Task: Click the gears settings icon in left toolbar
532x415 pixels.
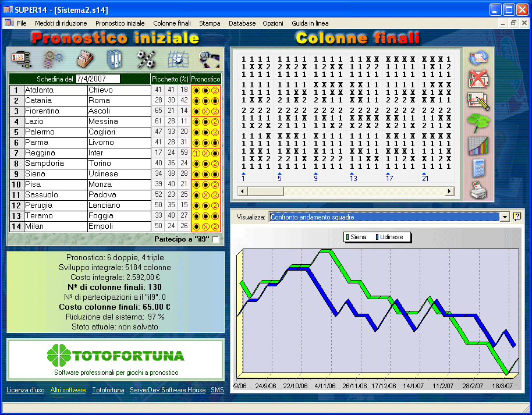Action: coord(54,59)
